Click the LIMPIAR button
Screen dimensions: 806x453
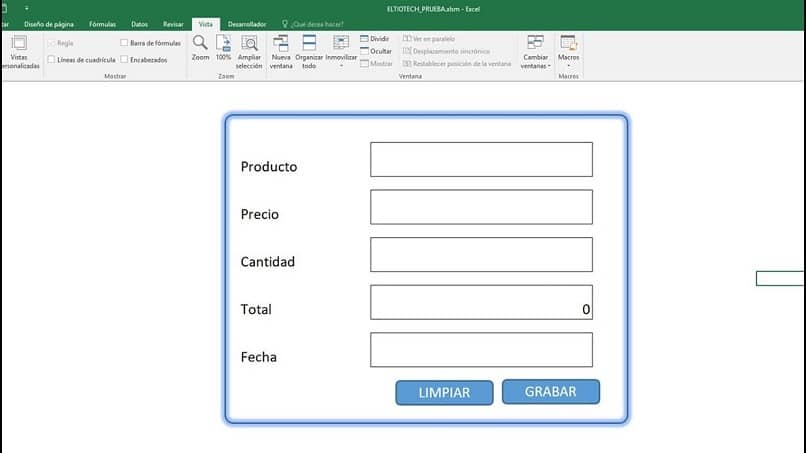[444, 392]
